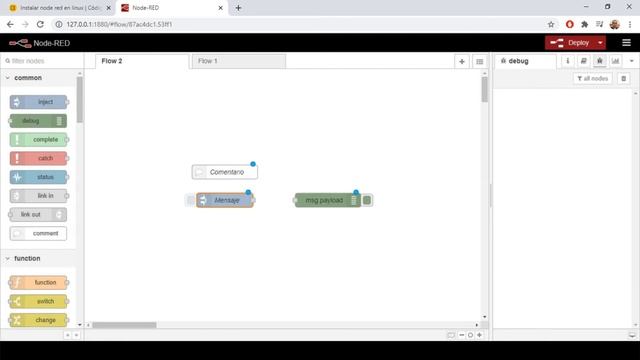Click the workspace vertical scrollbar thumb
The width and height of the screenshot is (640, 360).
coord(484,89)
